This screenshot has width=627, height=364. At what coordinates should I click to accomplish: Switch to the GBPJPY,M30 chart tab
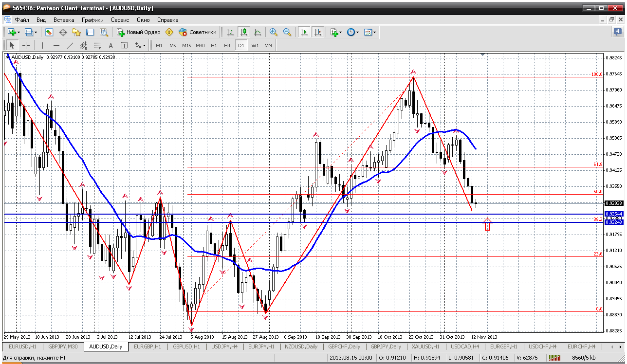point(63,346)
